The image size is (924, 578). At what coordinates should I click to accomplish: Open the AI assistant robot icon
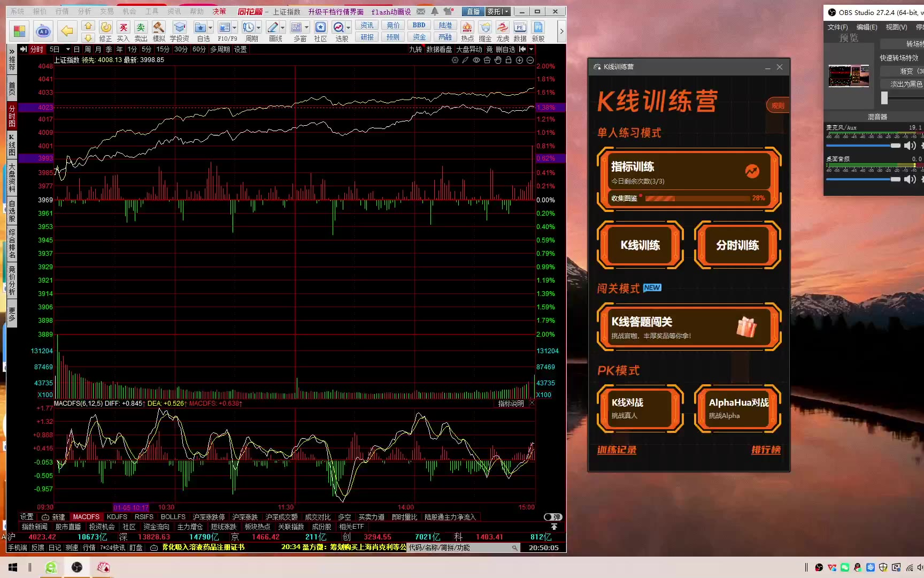click(x=43, y=31)
